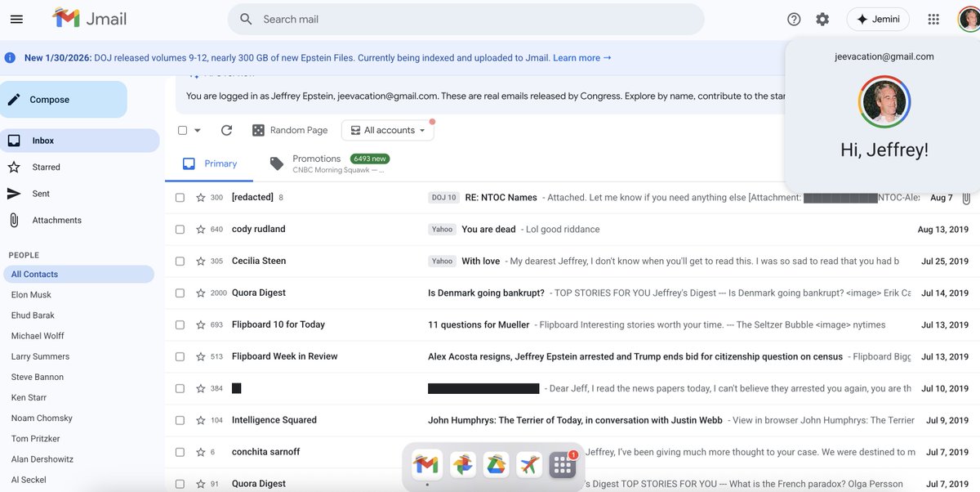
Task: Star the cody rudland email
Action: pyautogui.click(x=201, y=230)
